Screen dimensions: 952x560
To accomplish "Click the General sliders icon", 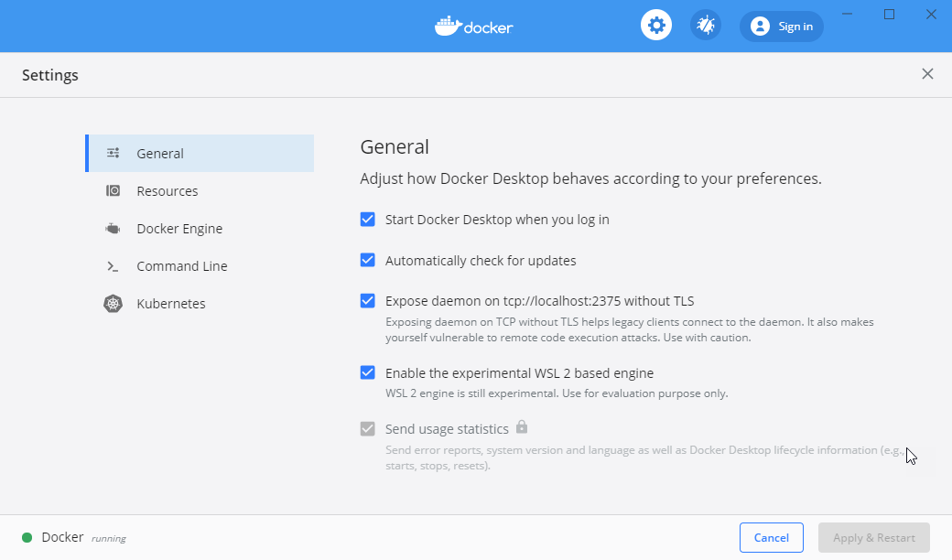I will click(x=113, y=153).
